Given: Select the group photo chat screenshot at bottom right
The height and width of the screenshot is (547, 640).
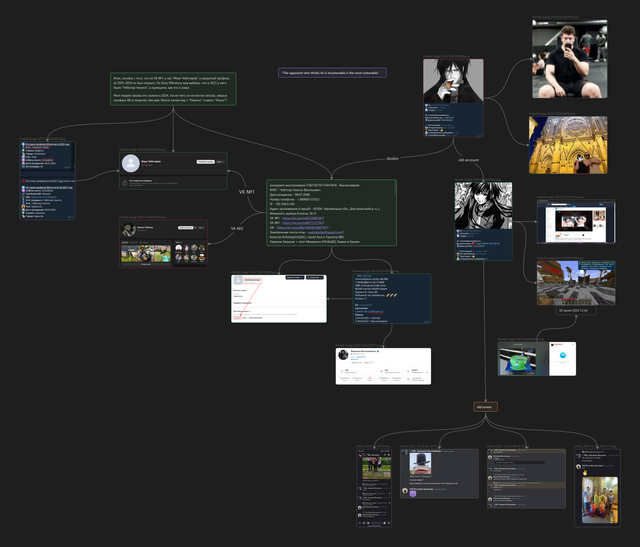Looking at the screenshot, I should click(598, 488).
